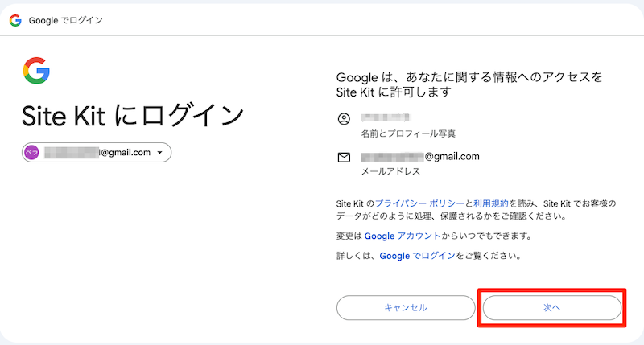Click the profile person icon
Image resolution: width=644 pixels, height=345 pixels.
coord(345,119)
